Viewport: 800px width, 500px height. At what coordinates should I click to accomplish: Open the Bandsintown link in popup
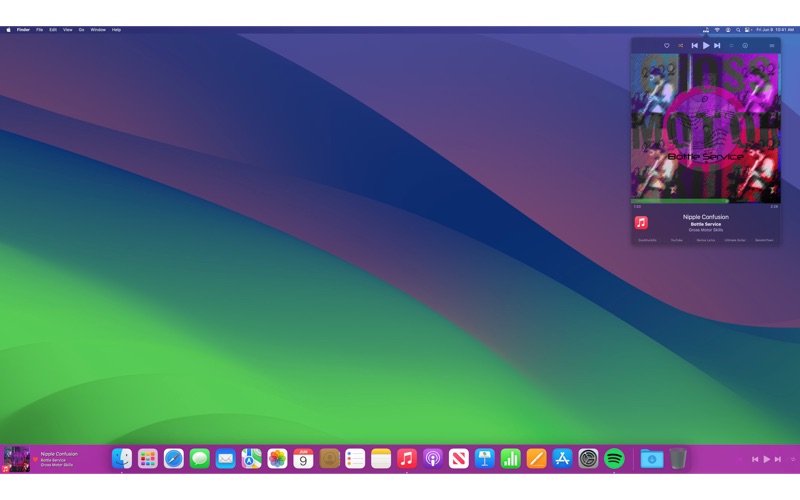pos(764,240)
